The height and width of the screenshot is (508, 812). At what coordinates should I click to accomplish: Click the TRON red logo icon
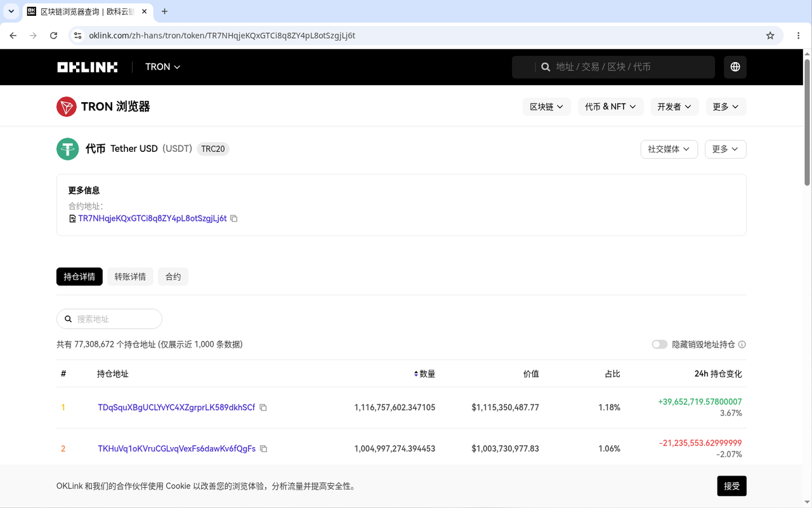click(67, 107)
